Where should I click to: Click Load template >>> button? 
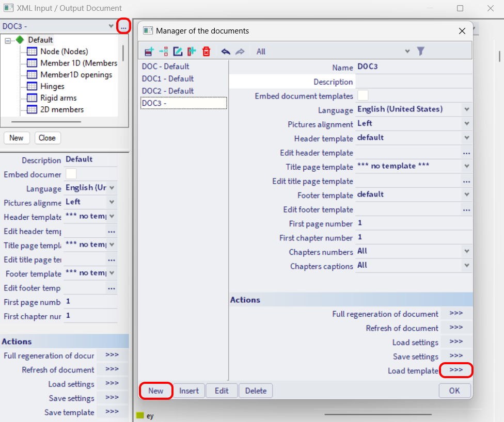456,370
